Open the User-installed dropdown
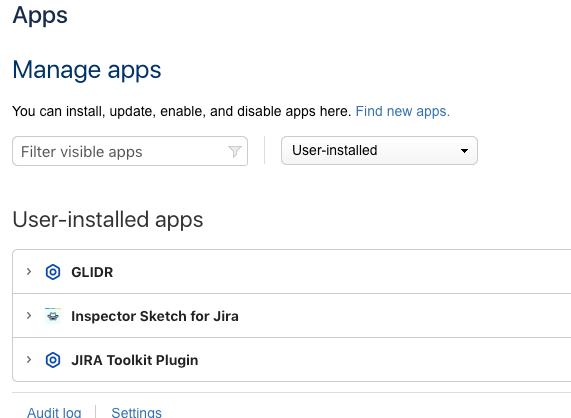Image resolution: width=571 pixels, height=418 pixels. tap(379, 151)
